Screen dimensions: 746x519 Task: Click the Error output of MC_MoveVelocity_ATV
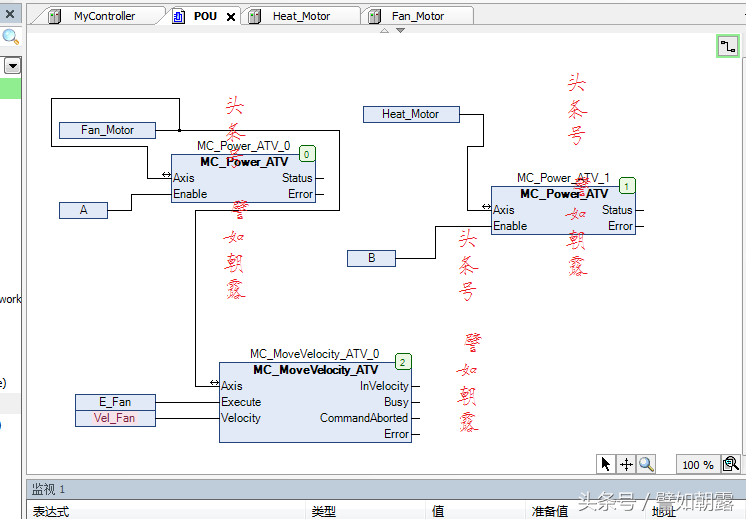(396, 434)
